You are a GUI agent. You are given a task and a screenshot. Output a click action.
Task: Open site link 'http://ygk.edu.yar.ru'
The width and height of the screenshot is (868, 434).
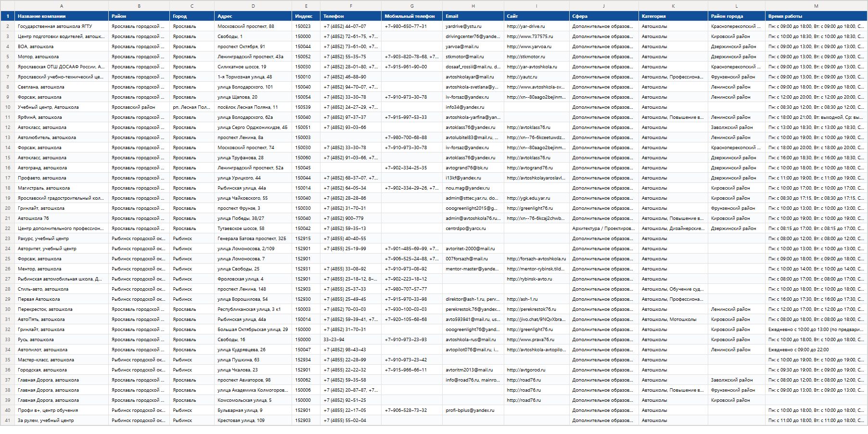pyautogui.click(x=536, y=198)
